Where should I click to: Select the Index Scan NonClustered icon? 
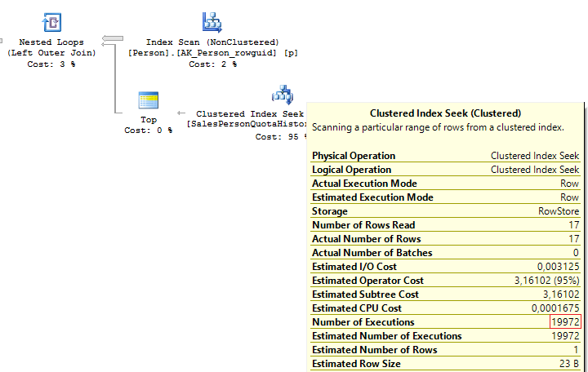click(212, 23)
